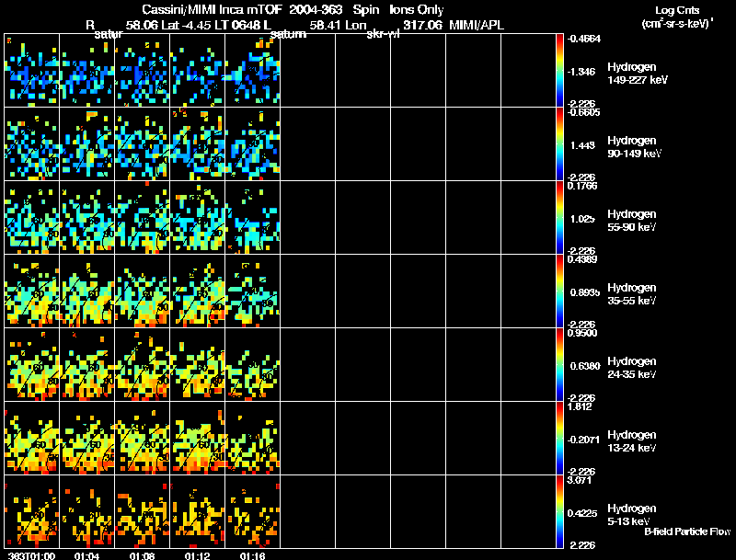Click the '-0.4664' color scale maximum

pos(583,39)
